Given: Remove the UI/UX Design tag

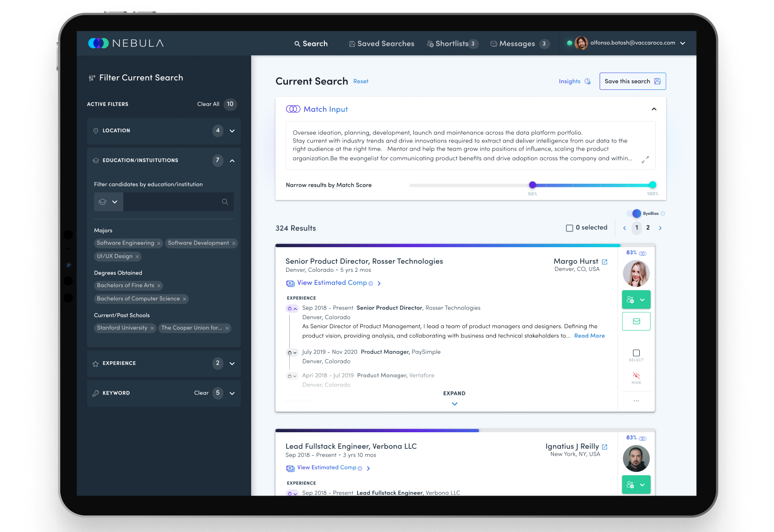Looking at the screenshot, I should 137,257.
